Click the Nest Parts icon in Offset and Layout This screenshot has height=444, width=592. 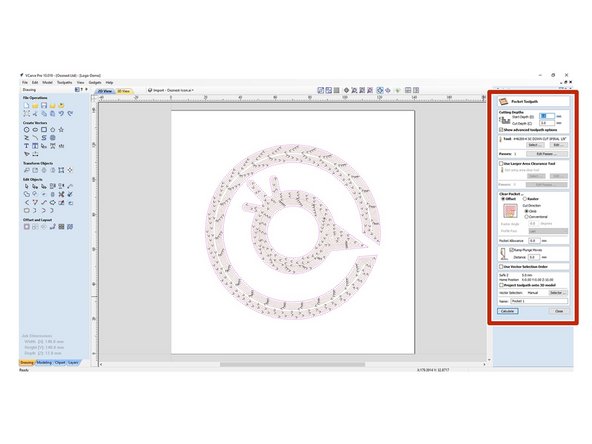70,227
